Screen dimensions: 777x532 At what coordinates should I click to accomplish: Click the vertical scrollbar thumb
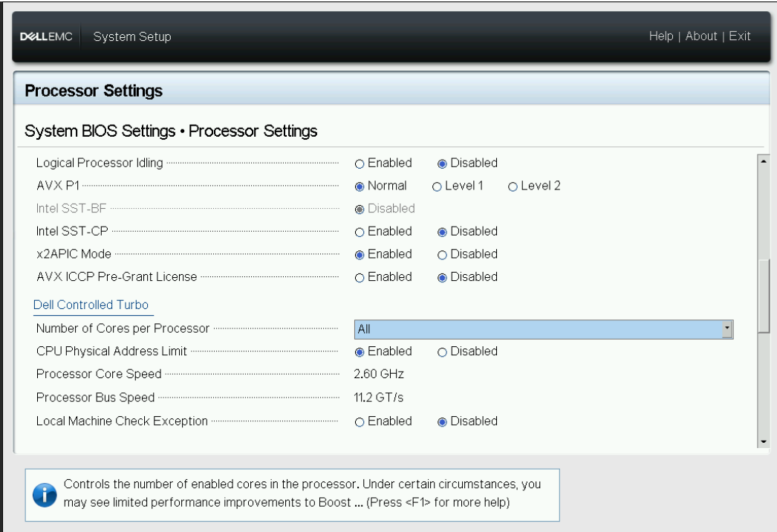pos(764,294)
